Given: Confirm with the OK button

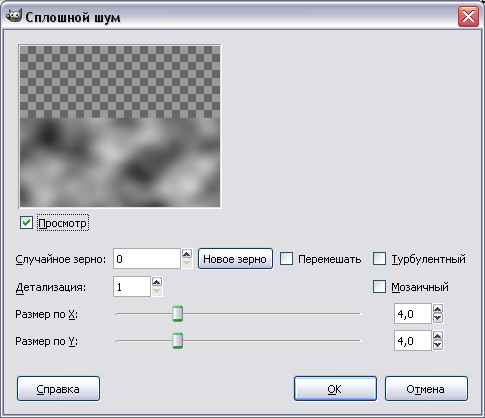Looking at the screenshot, I should point(335,389).
